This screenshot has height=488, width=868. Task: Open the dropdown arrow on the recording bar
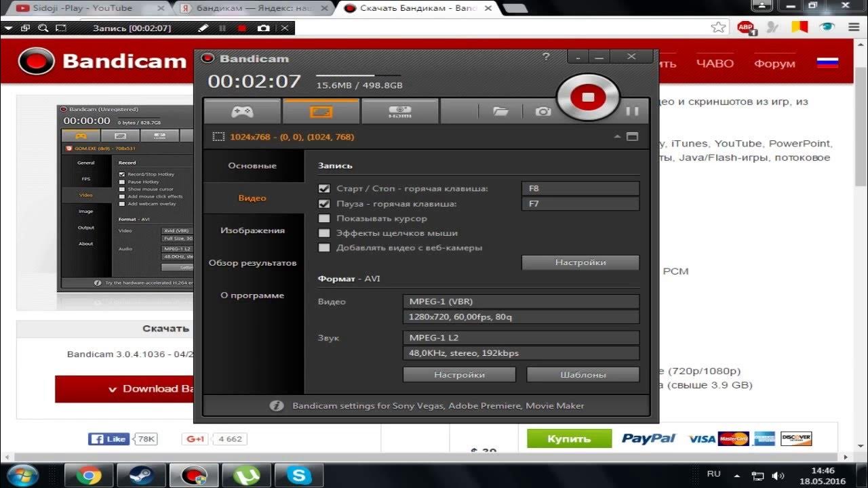click(x=7, y=28)
